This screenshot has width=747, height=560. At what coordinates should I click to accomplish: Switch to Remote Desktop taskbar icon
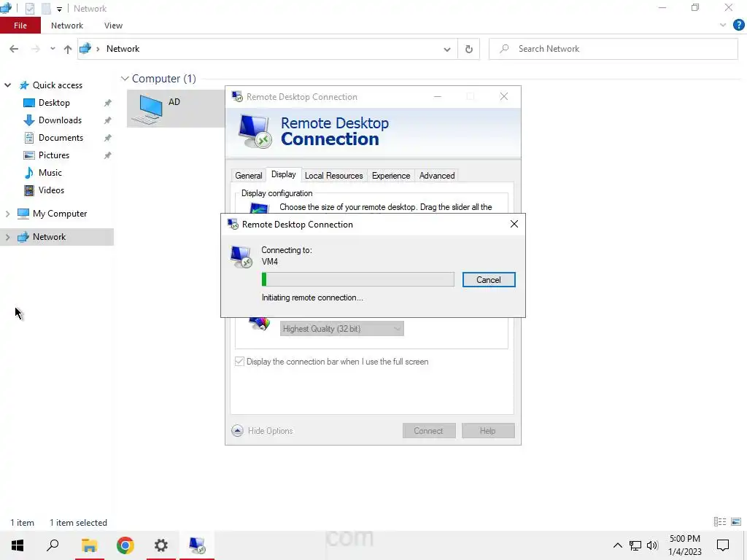point(197,545)
